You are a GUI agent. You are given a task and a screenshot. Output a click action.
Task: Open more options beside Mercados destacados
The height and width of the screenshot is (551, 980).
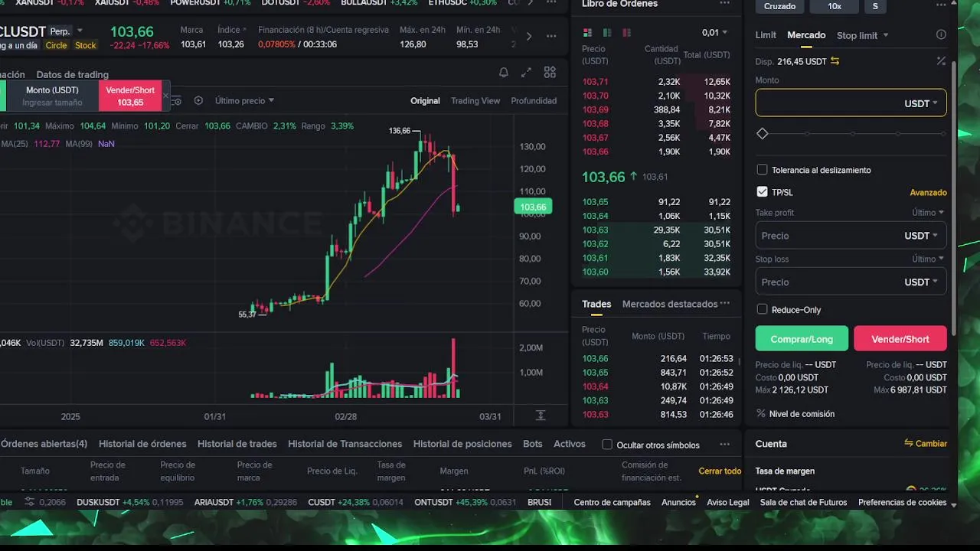tap(724, 304)
